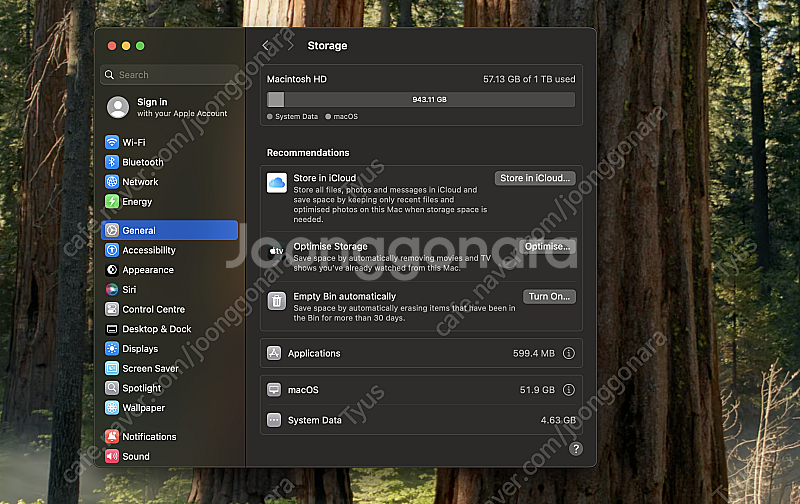
Task: Click the Optimise Storage heading text
Action: [x=330, y=246]
